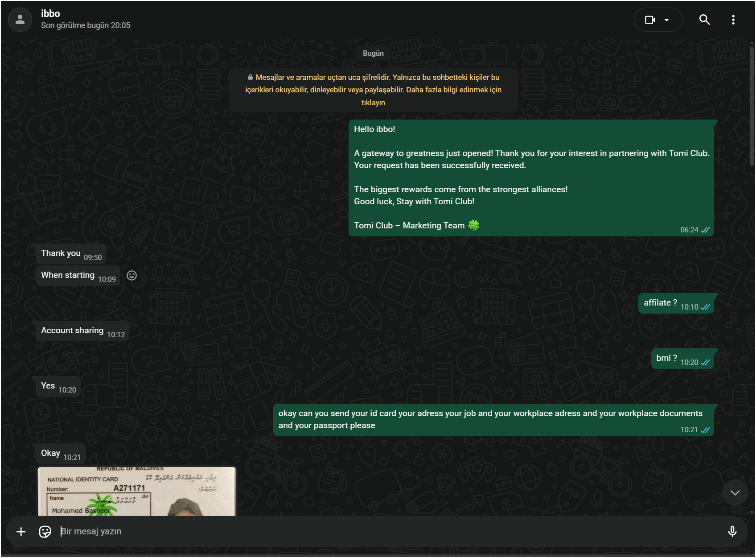
Task: Click the chat's vertical scrollbar
Action: [752, 107]
